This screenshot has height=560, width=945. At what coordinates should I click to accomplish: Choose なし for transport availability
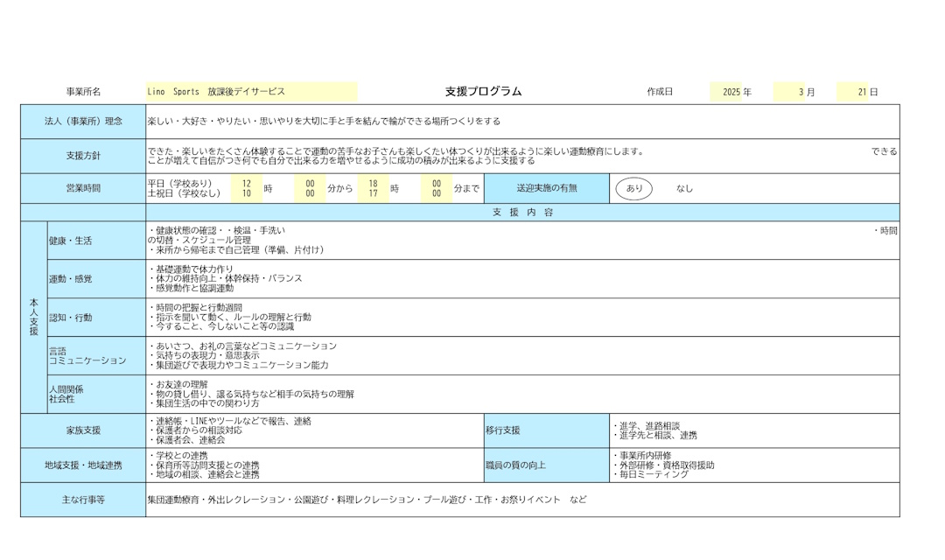[x=684, y=188]
